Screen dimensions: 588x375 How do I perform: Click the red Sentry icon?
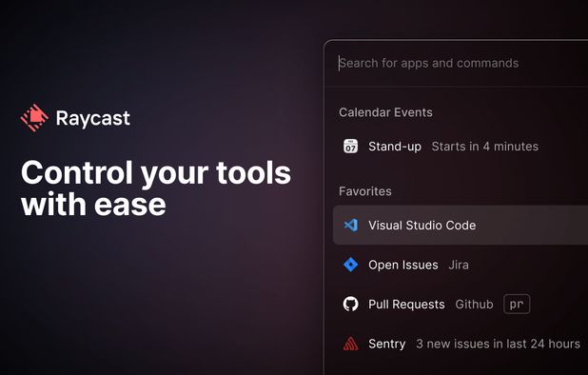[x=351, y=344]
